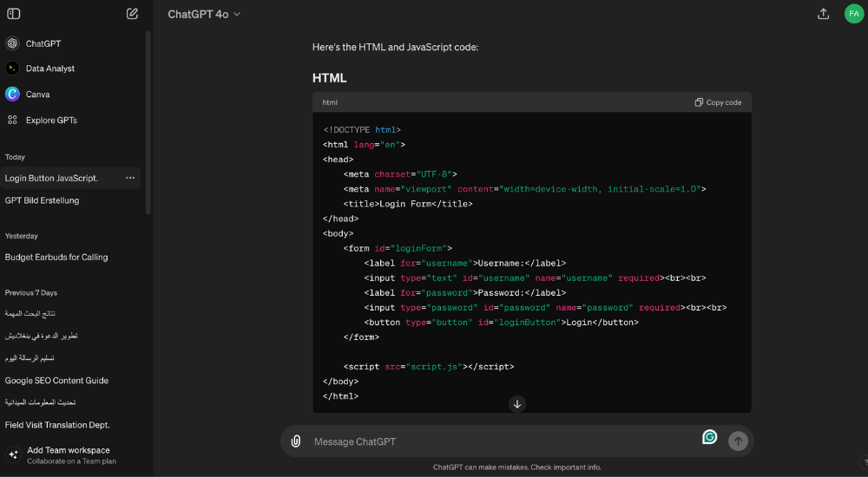Screen dimensions: 868x477
Task: Click the 'html' language label on code block
Action: [330, 102]
